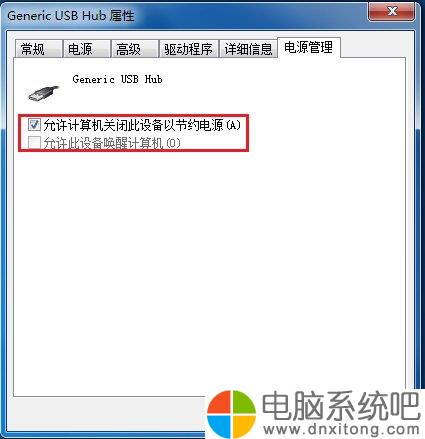Click the USB connector device icon
The height and width of the screenshot is (439, 425).
43,93
